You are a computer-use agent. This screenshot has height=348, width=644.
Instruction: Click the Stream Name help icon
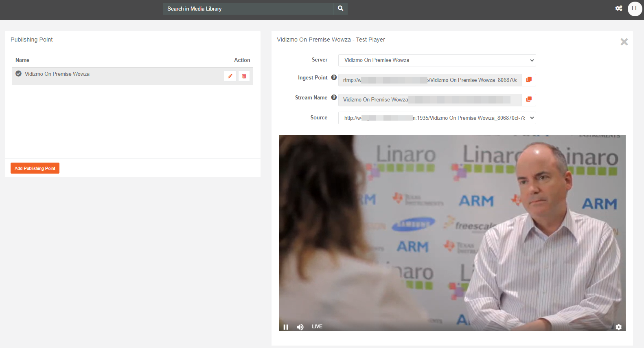point(334,97)
